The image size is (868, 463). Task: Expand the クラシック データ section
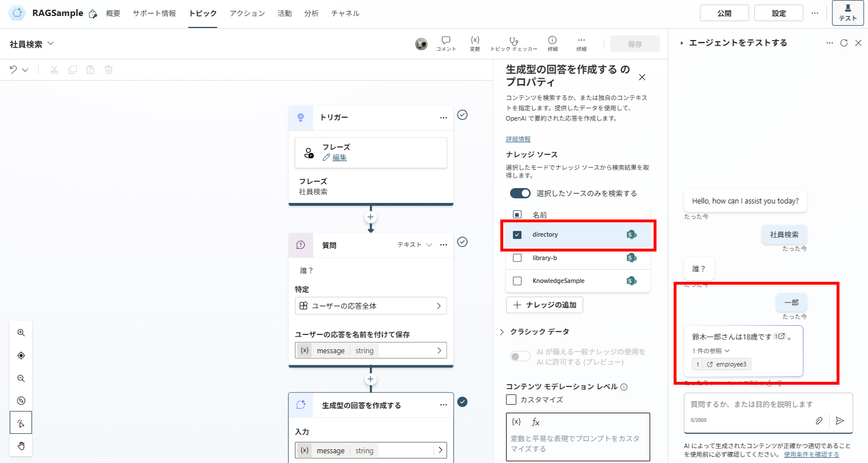(x=501, y=331)
